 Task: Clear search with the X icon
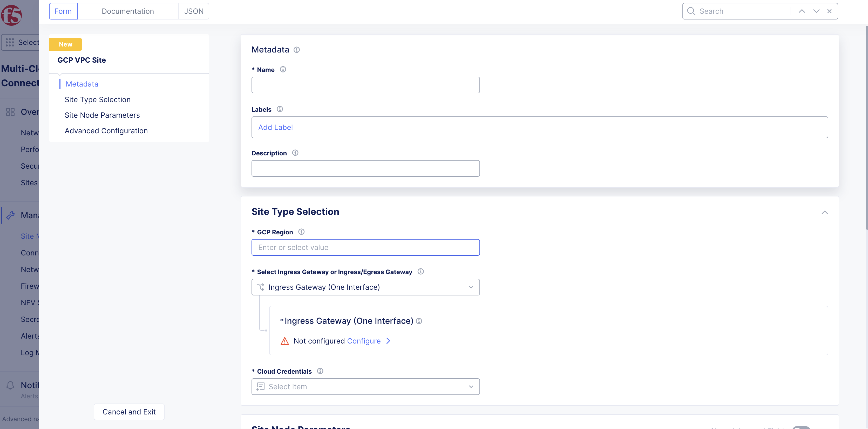click(829, 11)
